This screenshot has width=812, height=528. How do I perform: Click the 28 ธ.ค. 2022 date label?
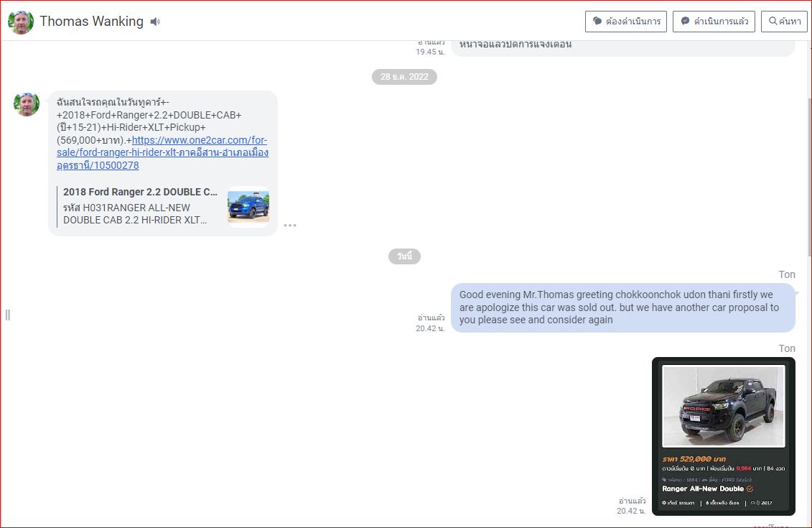click(404, 77)
